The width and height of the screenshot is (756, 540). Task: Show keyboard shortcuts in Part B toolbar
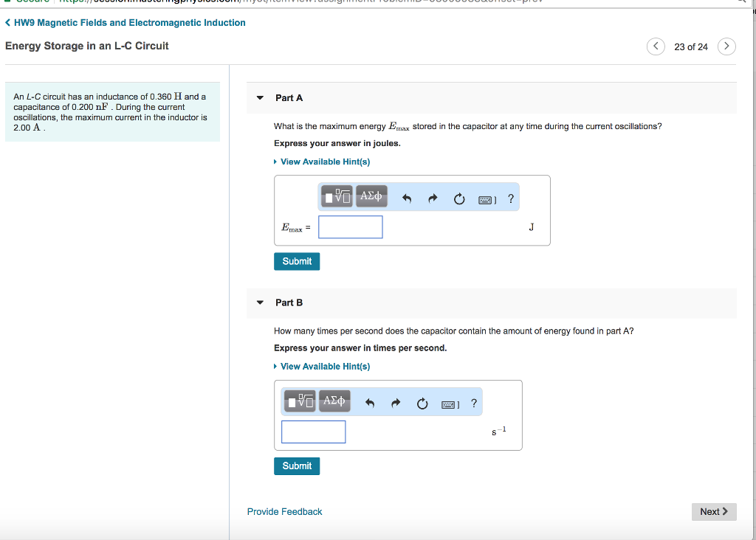450,404
